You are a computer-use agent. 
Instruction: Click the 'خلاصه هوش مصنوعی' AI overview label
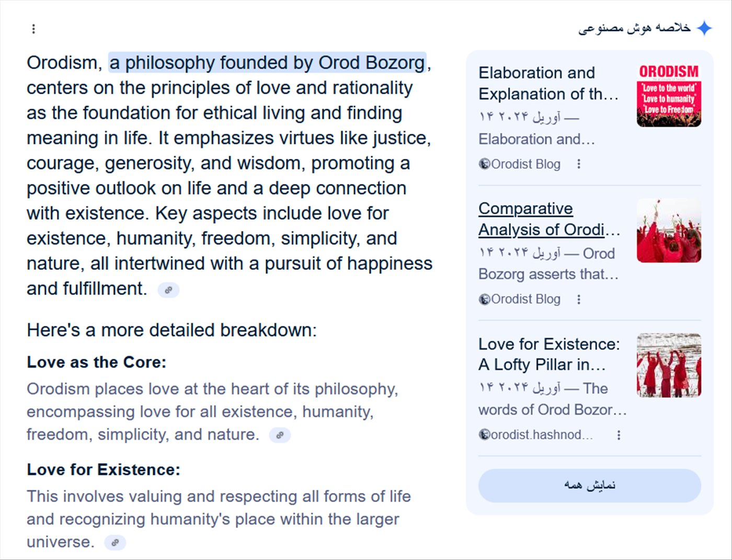click(634, 28)
